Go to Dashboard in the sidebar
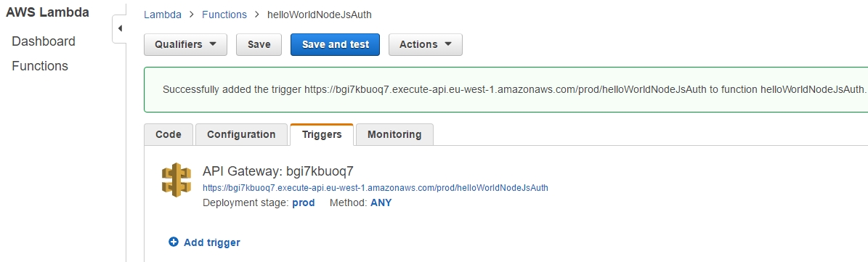 coord(44,41)
